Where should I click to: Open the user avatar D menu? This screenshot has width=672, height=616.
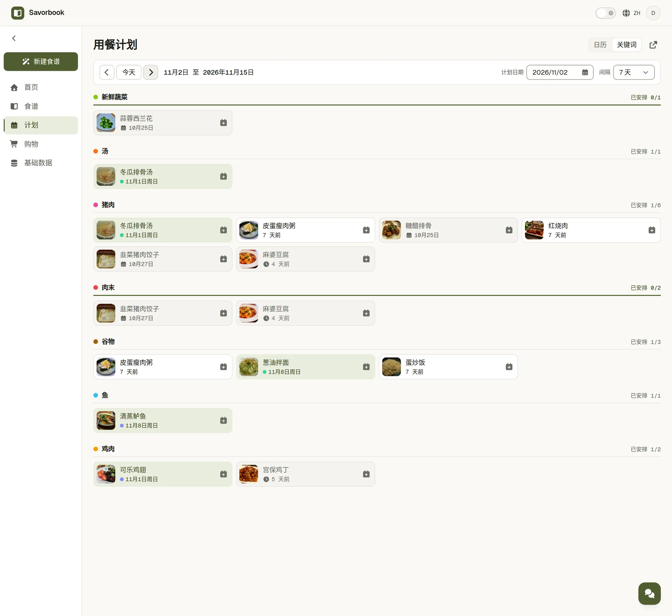[x=653, y=13]
